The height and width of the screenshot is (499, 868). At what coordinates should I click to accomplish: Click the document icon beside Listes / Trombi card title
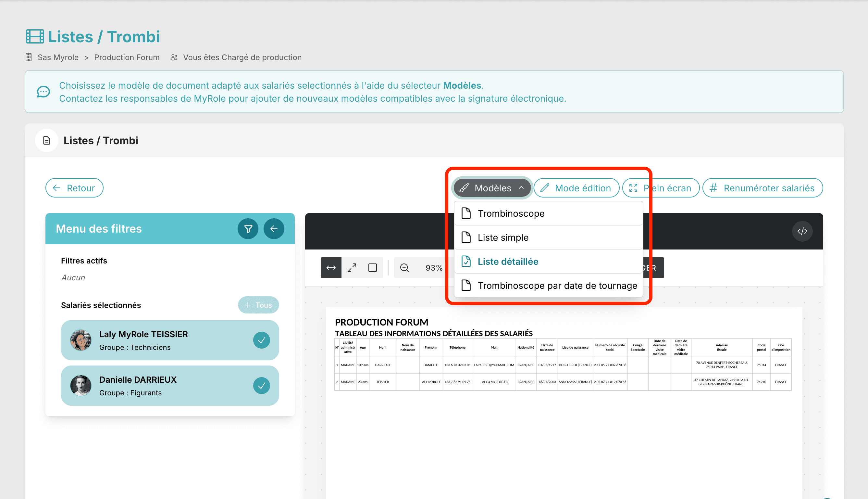46,141
